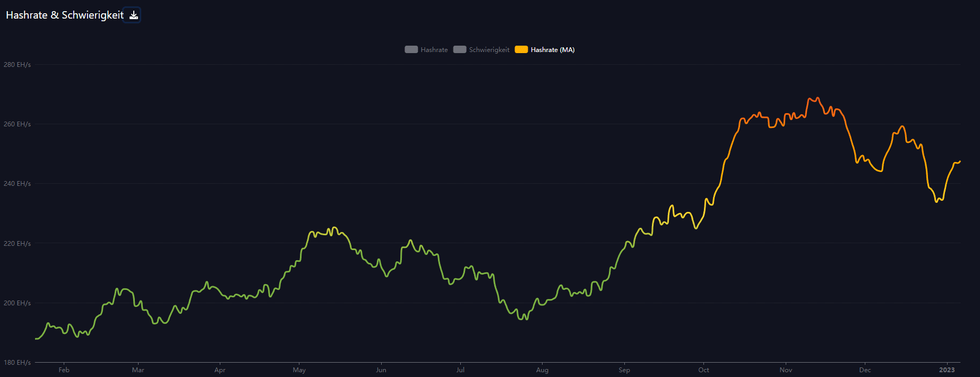Click the Dec label on the x-axis

[x=865, y=370]
